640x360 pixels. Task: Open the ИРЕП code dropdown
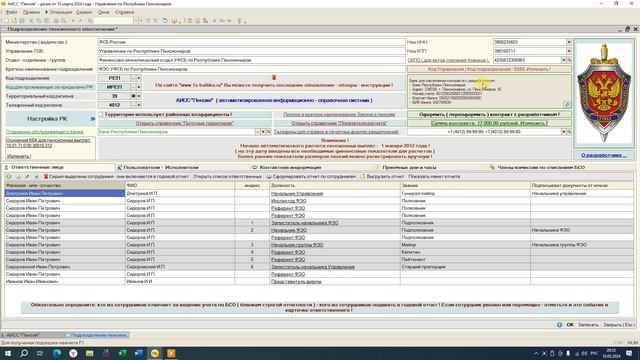pos(139,87)
